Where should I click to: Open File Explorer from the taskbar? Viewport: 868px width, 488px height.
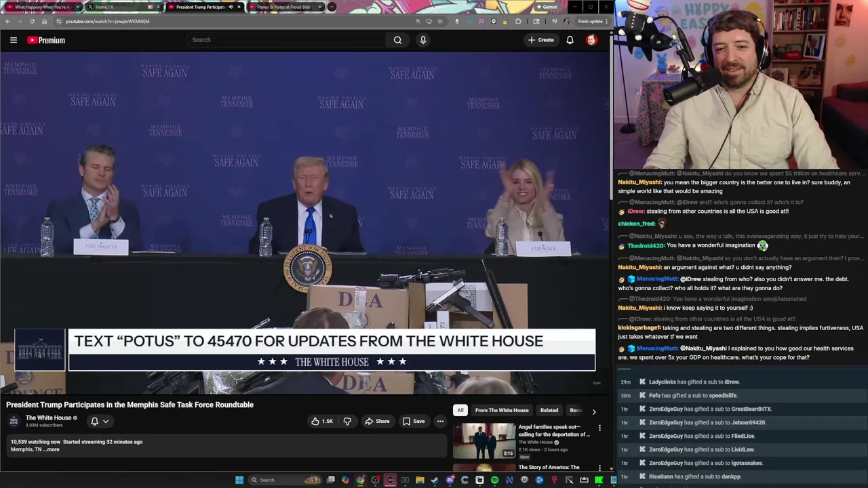point(420,480)
